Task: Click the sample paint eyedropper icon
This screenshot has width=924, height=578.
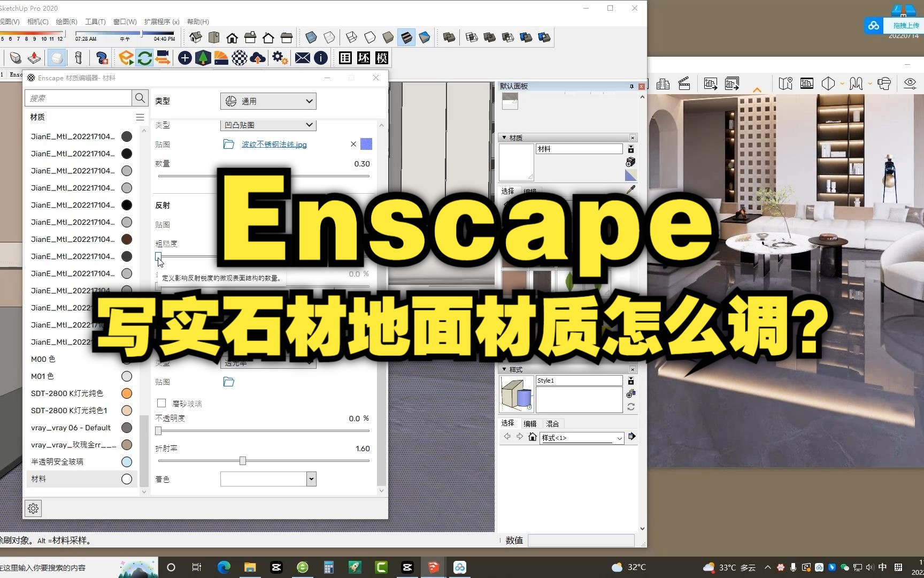Action: [631, 190]
